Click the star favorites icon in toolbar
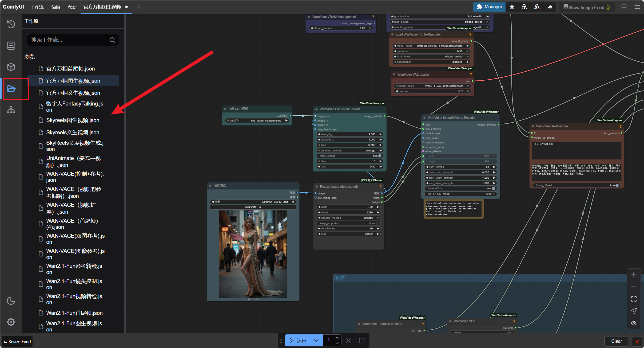Screen dimensions: 644x348 (x=512, y=7)
